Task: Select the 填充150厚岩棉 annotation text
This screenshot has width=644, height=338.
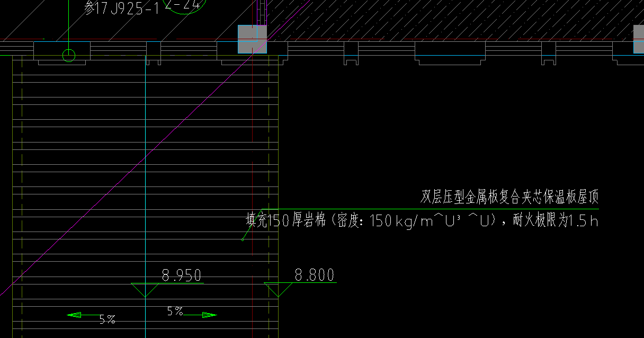Action: click(421, 220)
